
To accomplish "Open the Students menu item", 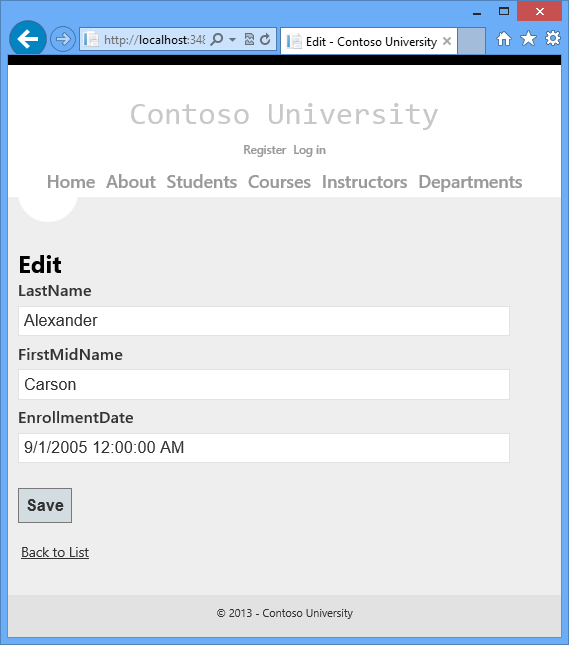I will point(202,182).
